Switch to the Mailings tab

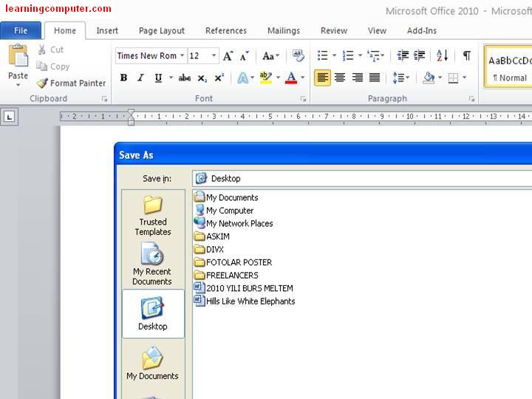pyautogui.click(x=284, y=31)
